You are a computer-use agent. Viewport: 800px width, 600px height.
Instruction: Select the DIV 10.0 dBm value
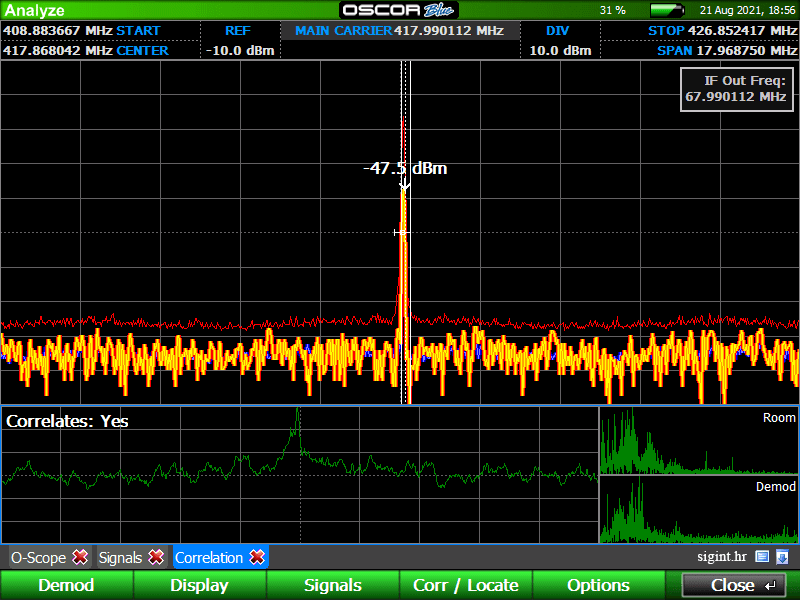(x=560, y=41)
